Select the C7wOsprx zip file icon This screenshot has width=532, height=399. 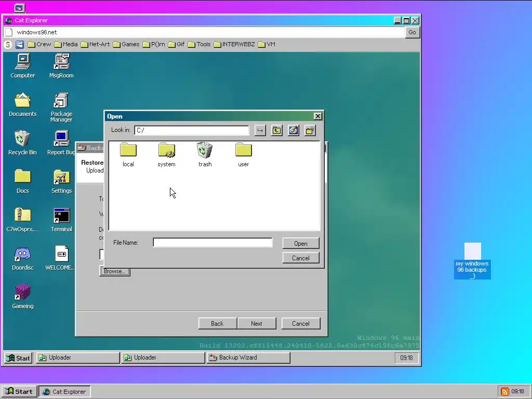[22, 220]
